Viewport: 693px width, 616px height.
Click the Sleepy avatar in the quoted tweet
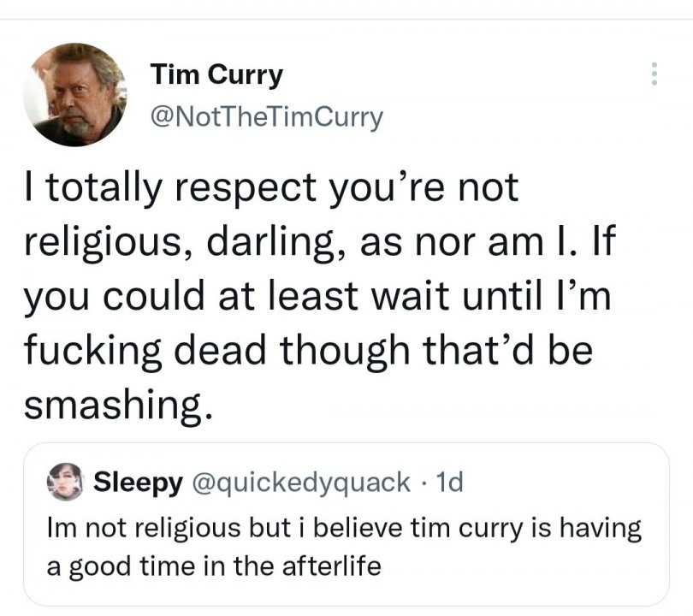[65, 483]
